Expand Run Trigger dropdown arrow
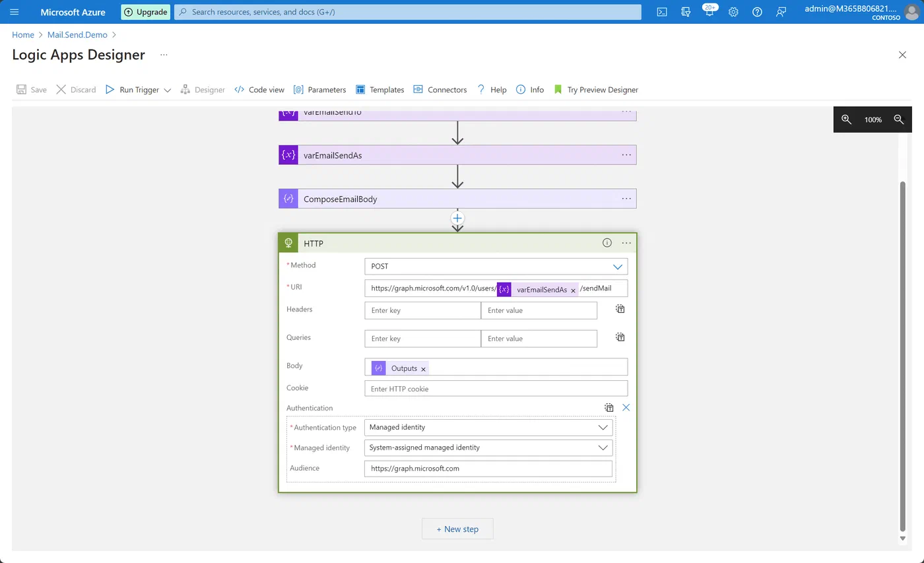The width and height of the screenshot is (924, 563). point(167,90)
